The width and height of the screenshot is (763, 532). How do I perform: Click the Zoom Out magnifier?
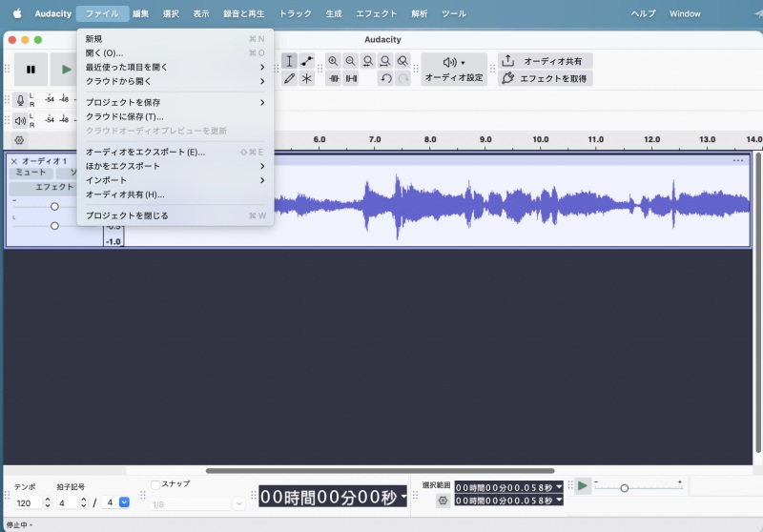(350, 61)
